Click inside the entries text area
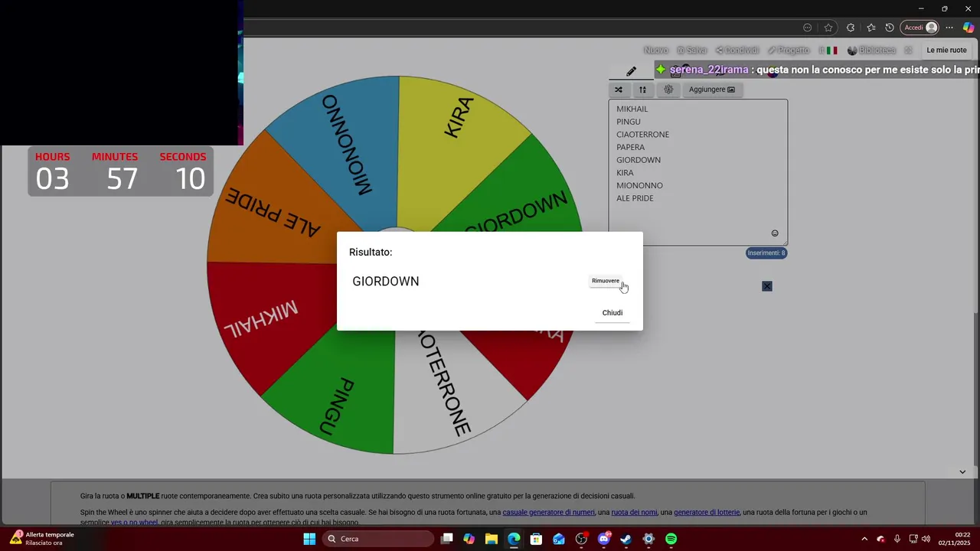 coord(698,172)
